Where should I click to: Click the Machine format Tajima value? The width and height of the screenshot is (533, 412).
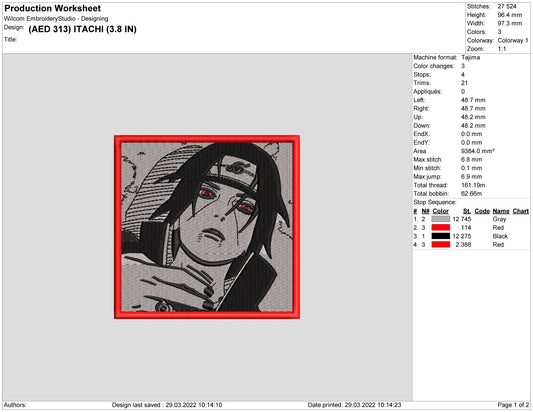470,57
